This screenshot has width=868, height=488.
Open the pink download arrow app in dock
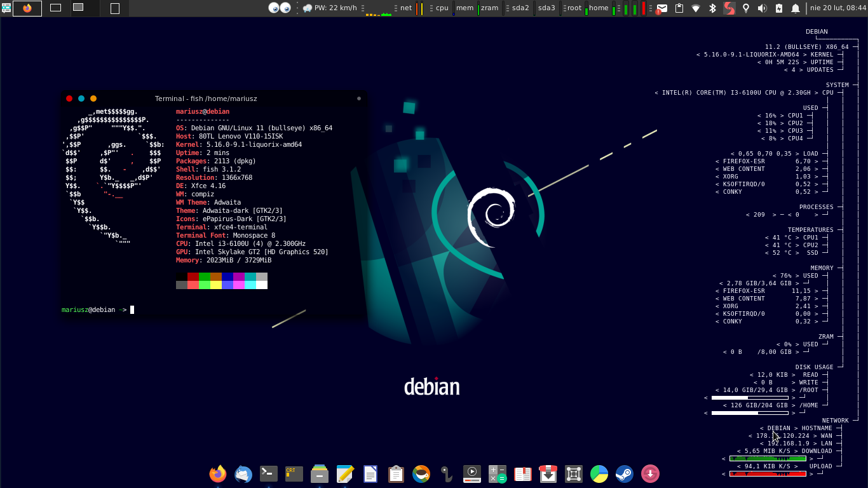pyautogui.click(x=650, y=473)
